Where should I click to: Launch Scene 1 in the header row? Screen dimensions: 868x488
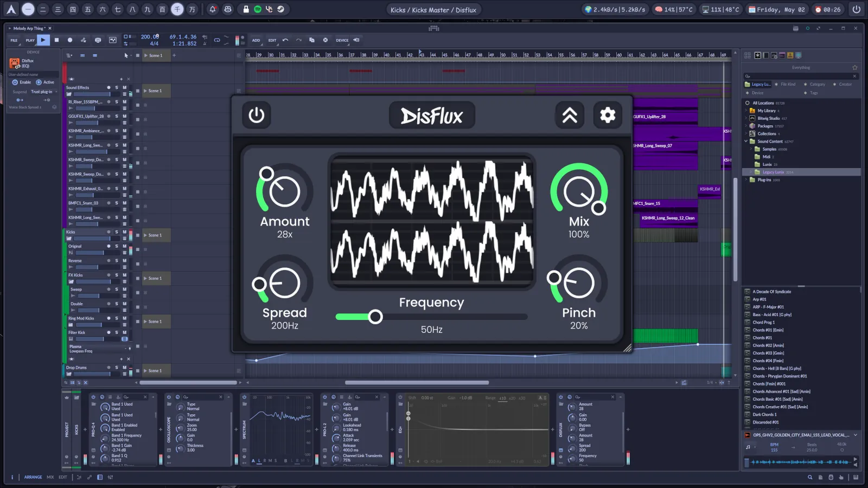tap(145, 55)
